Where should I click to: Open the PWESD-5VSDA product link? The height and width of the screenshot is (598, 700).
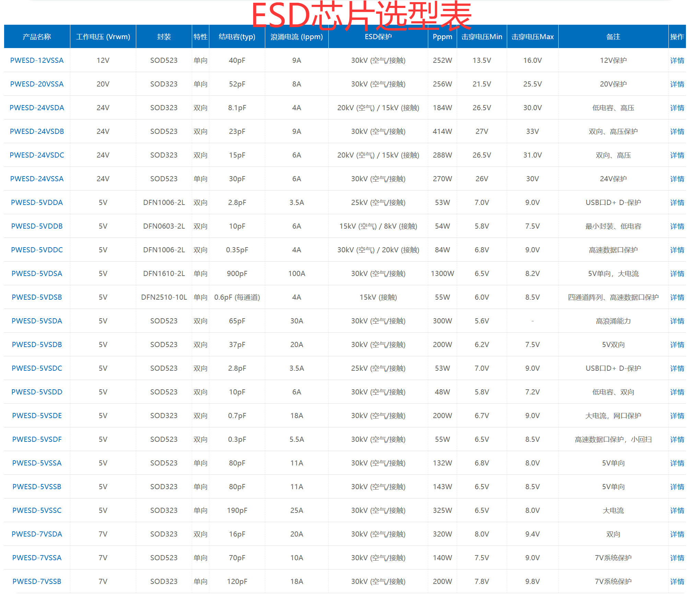pos(37,321)
